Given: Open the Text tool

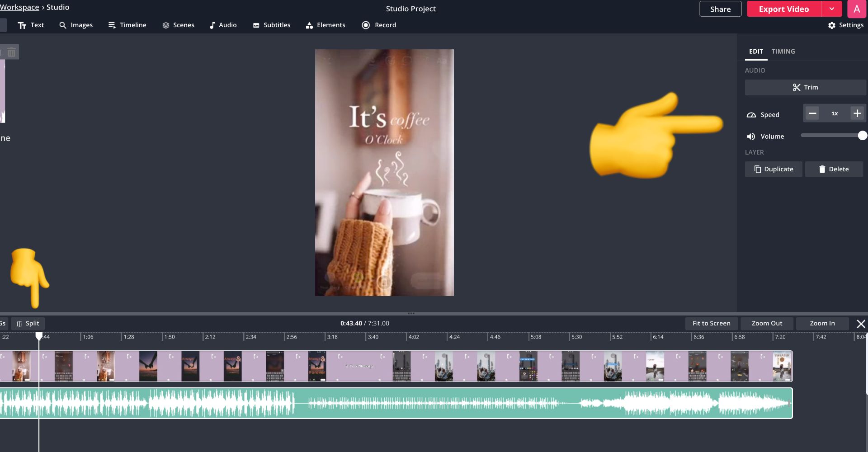Looking at the screenshot, I should [x=31, y=25].
